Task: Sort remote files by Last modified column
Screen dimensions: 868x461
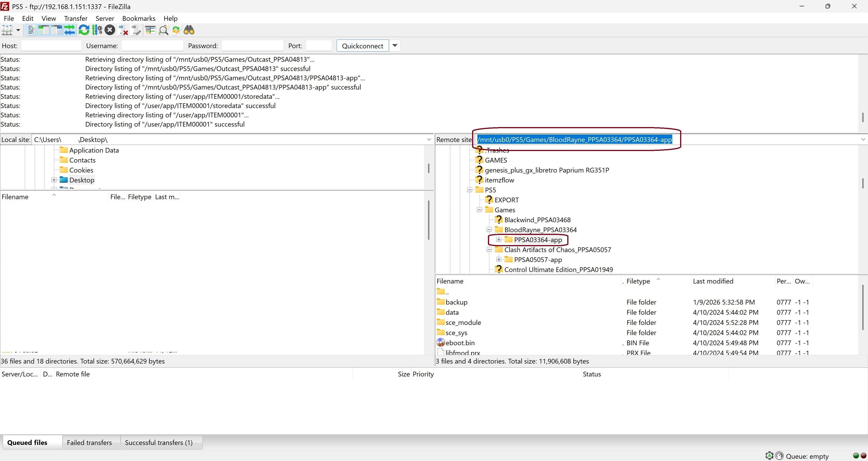Action: coord(713,281)
